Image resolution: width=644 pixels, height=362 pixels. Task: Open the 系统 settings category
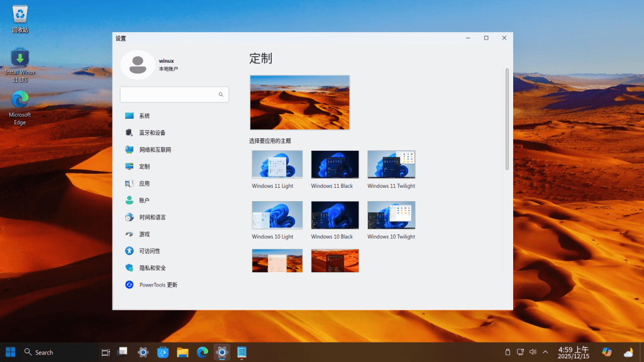click(174, 116)
